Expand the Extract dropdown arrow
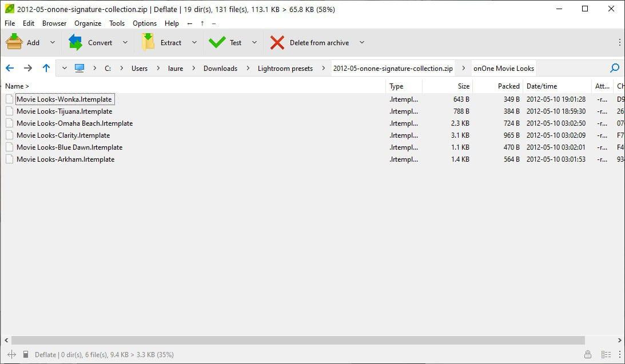 pos(194,42)
